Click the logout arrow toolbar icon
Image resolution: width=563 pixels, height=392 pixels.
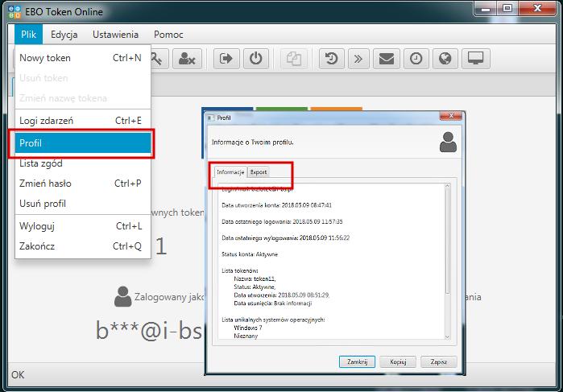(226, 59)
